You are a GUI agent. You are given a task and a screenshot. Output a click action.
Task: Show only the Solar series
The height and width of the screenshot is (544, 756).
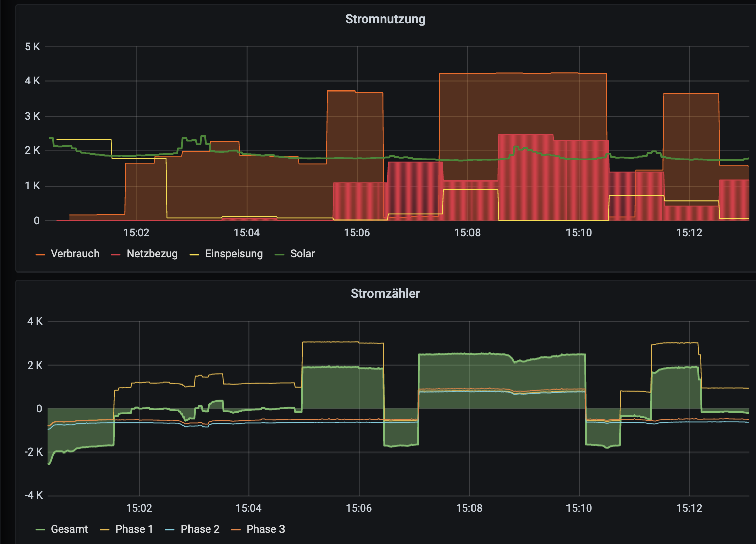pos(302,254)
